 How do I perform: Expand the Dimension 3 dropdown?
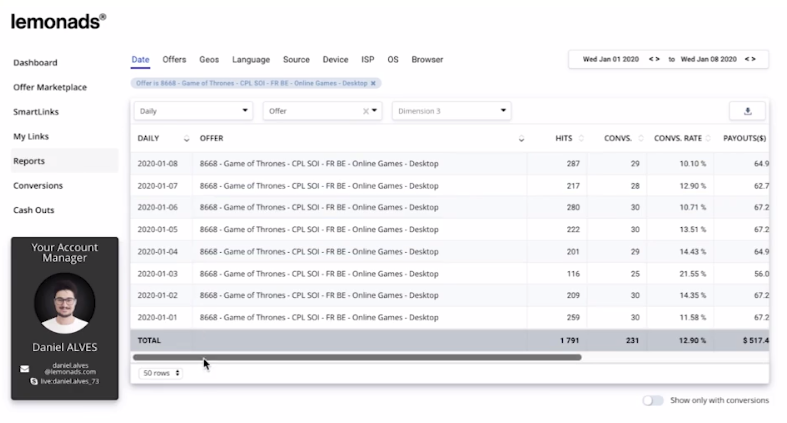(x=451, y=111)
